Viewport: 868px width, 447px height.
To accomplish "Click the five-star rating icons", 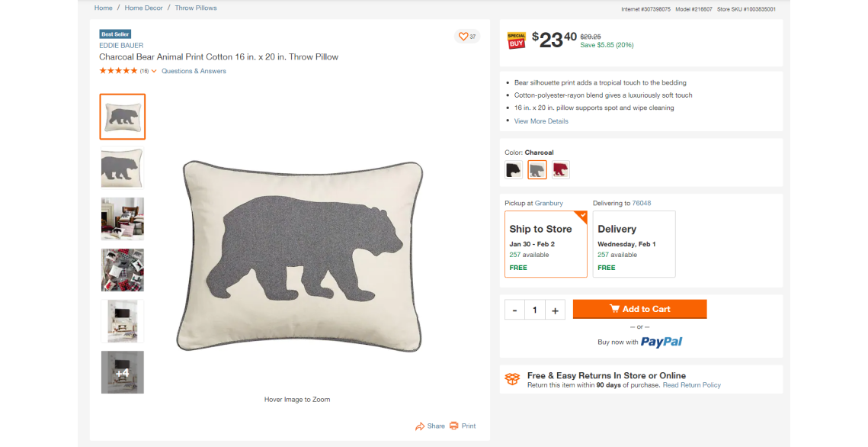I will coord(118,71).
